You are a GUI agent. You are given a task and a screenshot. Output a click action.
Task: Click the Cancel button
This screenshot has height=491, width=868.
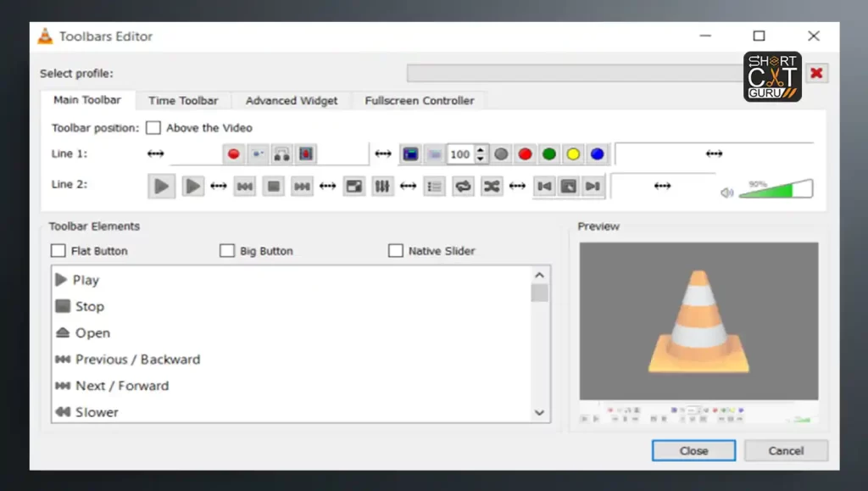(786, 450)
